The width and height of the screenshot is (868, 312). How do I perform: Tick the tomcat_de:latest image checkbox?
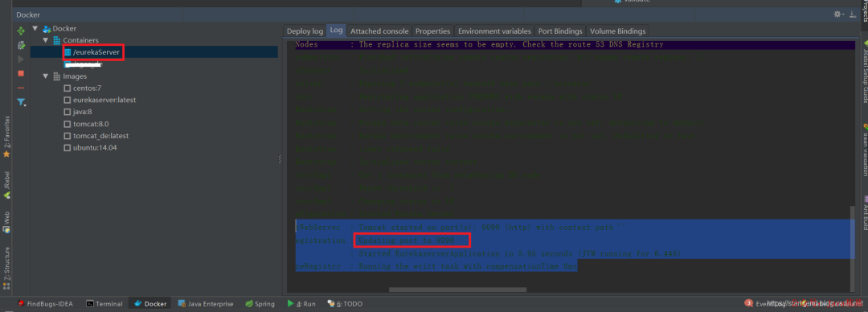(67, 136)
